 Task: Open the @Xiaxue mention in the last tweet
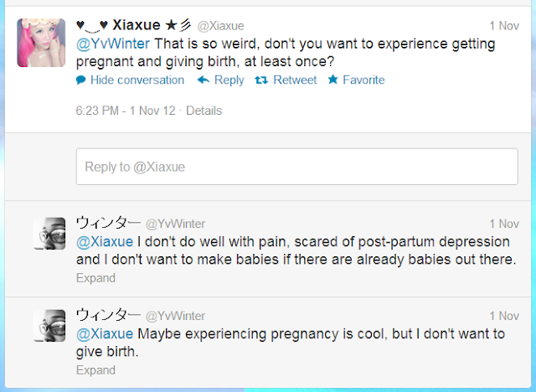click(105, 333)
